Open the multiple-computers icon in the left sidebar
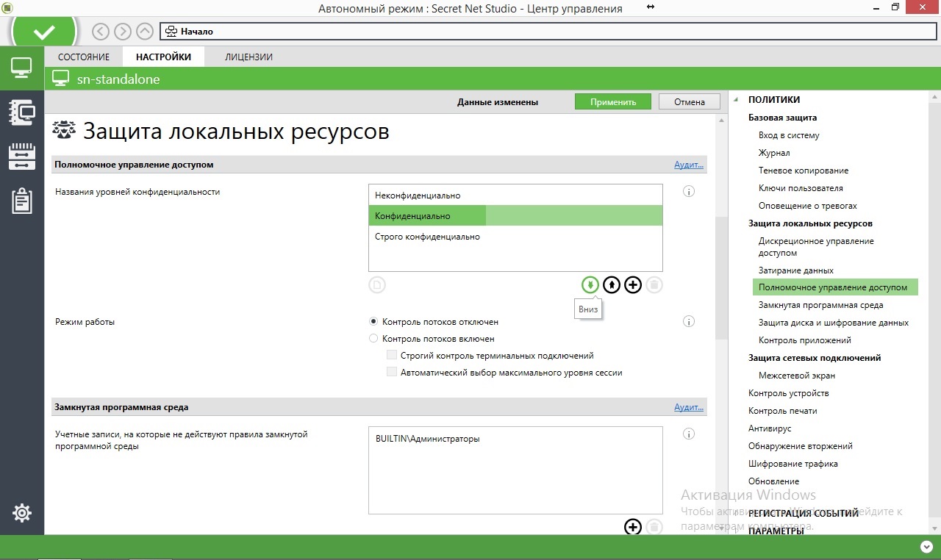The height and width of the screenshot is (560, 941). click(21, 112)
